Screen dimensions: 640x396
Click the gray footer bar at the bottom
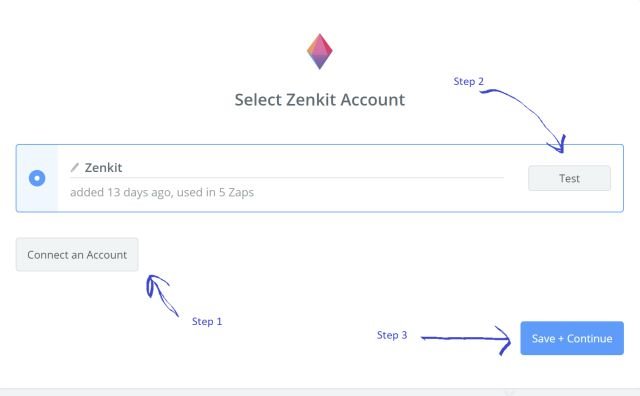pyautogui.click(x=320, y=392)
